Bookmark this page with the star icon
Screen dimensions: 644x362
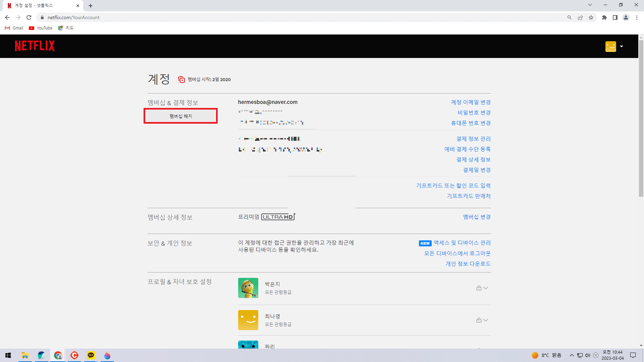click(591, 17)
